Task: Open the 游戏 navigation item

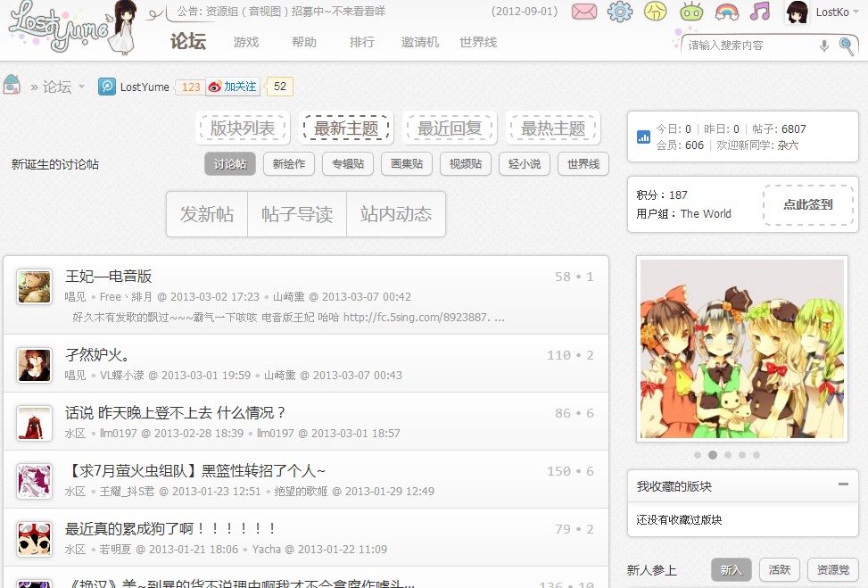Action: [x=246, y=42]
